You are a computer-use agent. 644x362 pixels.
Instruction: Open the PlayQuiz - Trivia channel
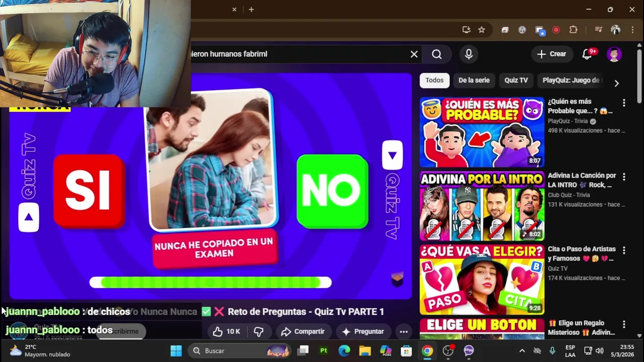coord(568,121)
